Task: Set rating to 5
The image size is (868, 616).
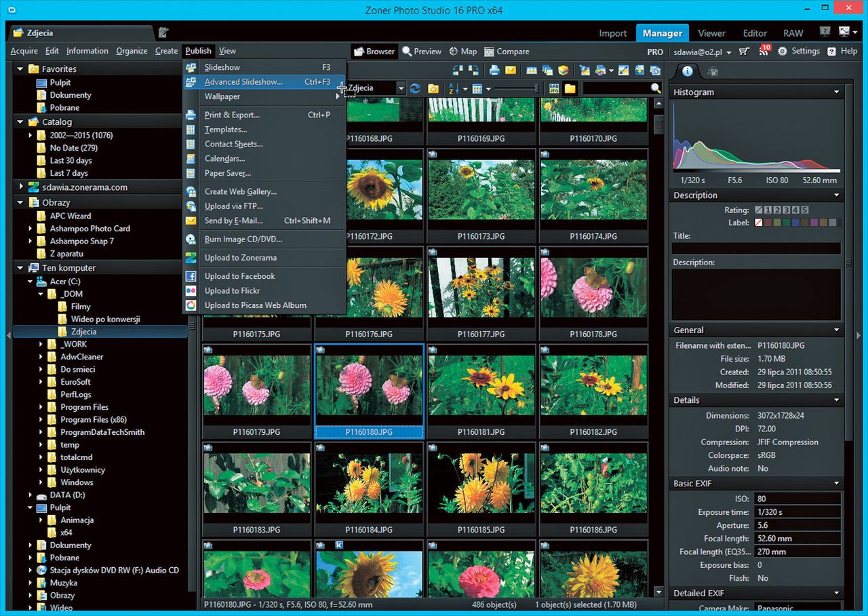Action: click(x=804, y=210)
